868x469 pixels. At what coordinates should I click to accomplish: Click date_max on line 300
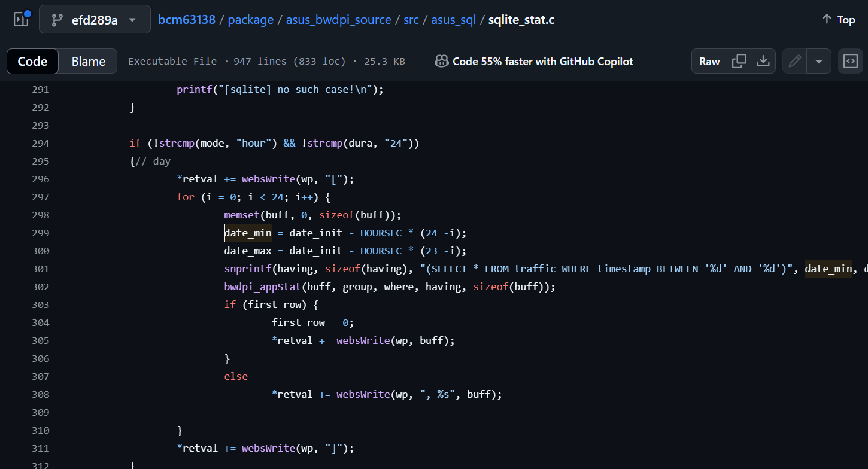248,251
